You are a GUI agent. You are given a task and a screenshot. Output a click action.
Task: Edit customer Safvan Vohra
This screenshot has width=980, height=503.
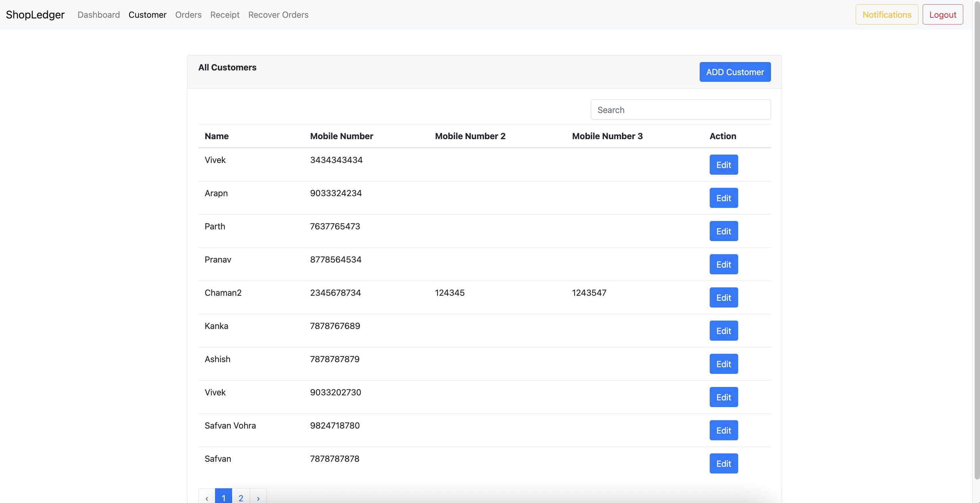[x=723, y=430]
